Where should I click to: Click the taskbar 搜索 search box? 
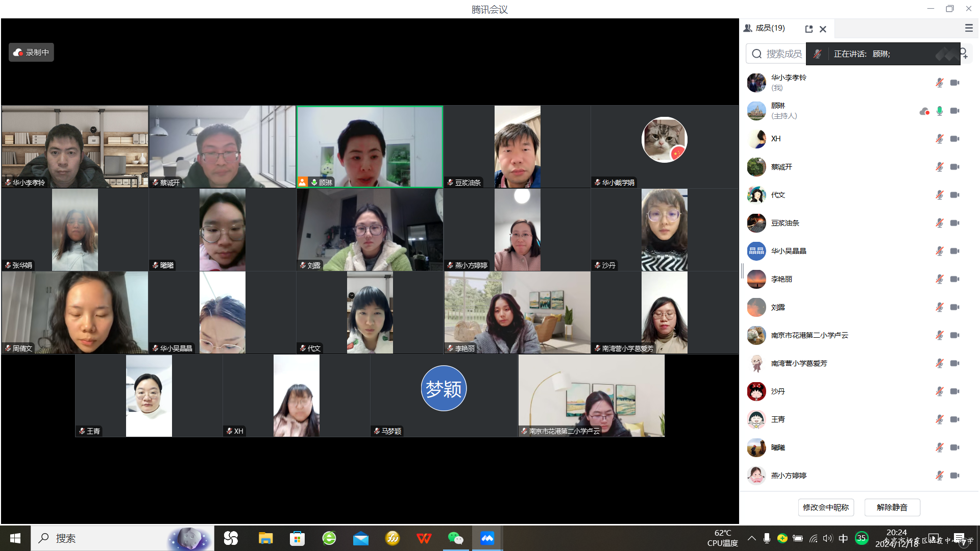122,538
